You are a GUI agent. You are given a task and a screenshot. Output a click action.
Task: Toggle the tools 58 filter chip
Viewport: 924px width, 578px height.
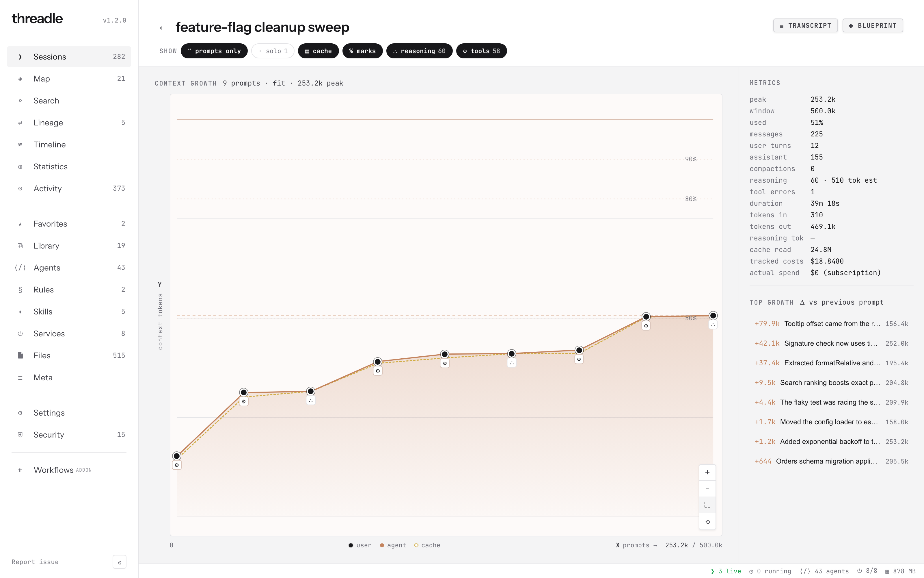point(481,51)
